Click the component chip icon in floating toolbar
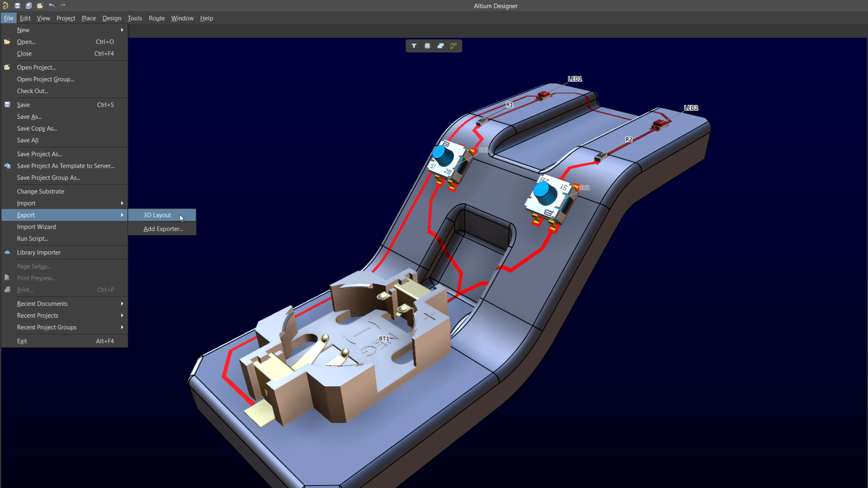The height and width of the screenshot is (488, 868). [428, 46]
